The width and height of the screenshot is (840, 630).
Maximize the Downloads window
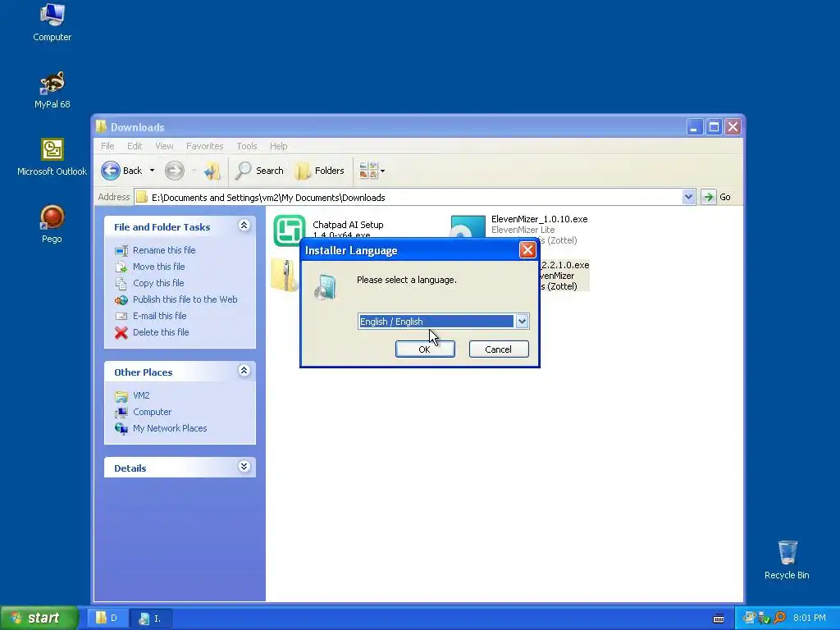coord(714,127)
